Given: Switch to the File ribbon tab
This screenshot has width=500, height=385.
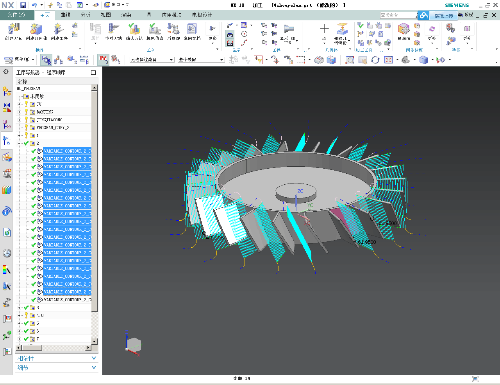Looking at the screenshot, I should coord(17,15).
